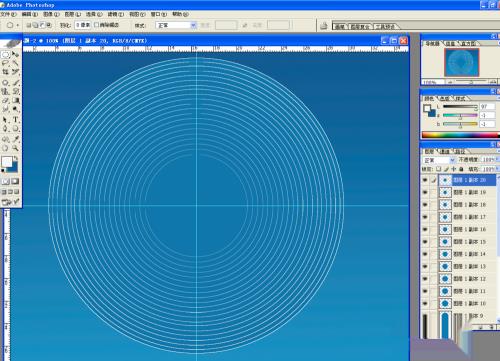Image resolution: width=500 pixels, height=361 pixels.
Task: Select the Eyedropper tool
Action: [15, 139]
